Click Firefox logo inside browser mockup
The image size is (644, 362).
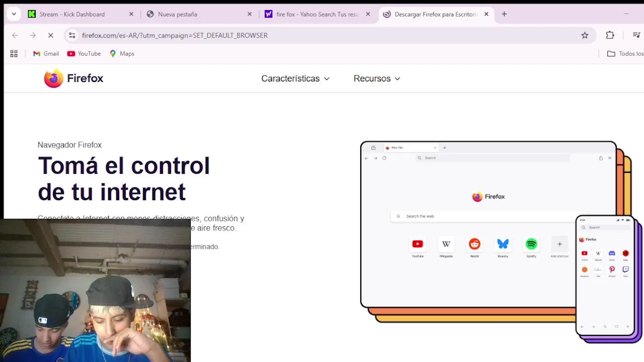coord(489,197)
